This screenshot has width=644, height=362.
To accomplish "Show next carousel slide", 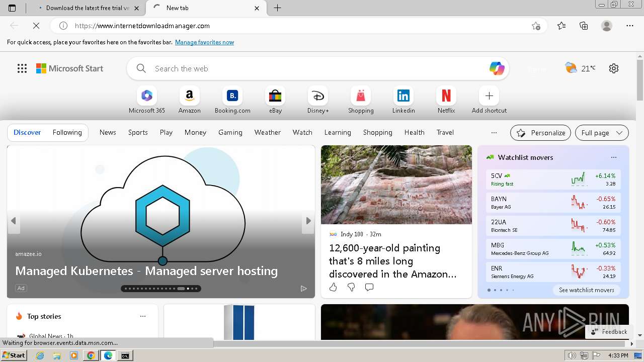I will [x=308, y=221].
